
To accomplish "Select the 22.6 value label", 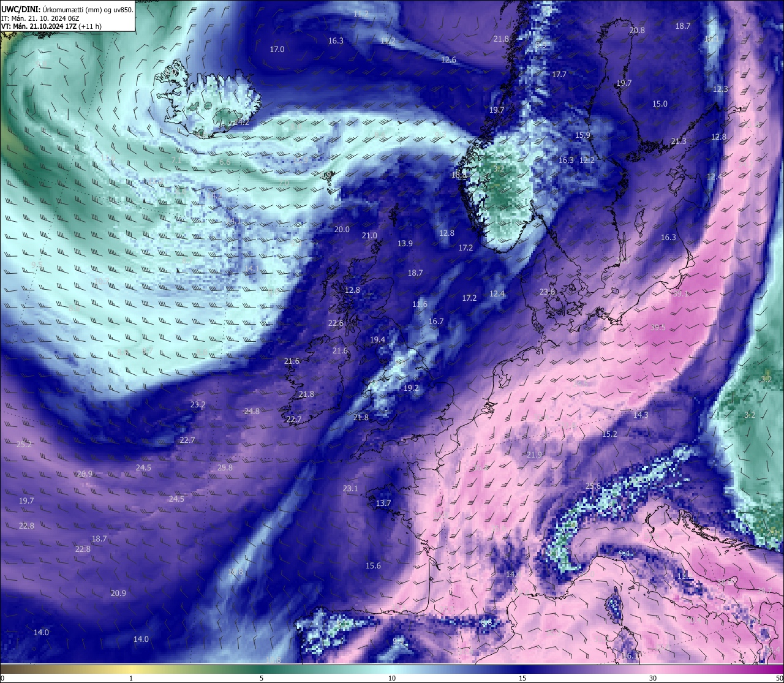I will 336,323.
